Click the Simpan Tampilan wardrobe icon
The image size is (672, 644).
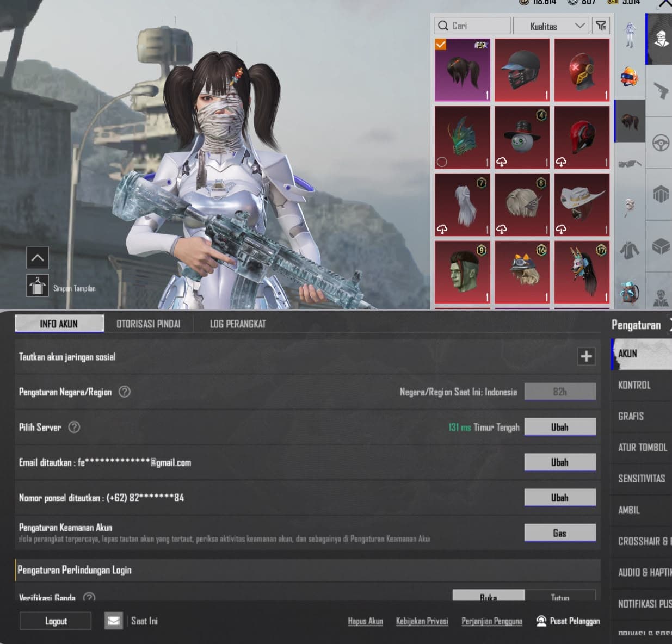click(38, 286)
